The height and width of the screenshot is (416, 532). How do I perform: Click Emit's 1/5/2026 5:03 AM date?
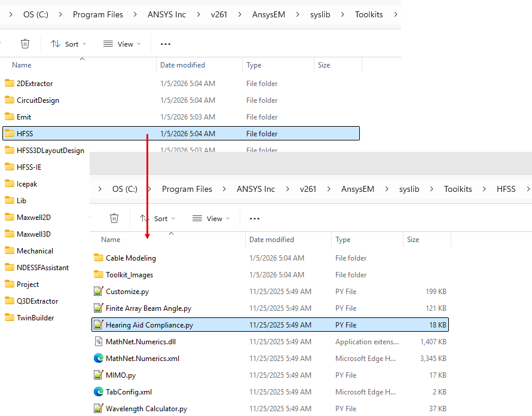[x=188, y=117]
